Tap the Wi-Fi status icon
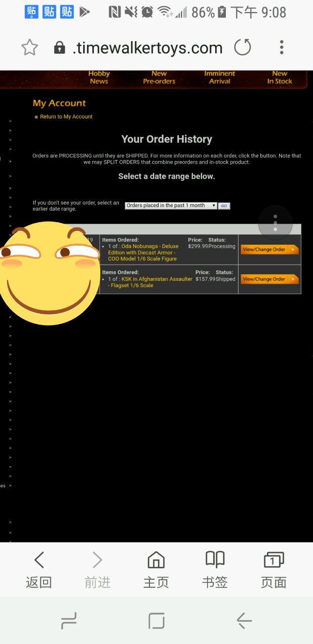The width and height of the screenshot is (313, 644). tap(164, 12)
